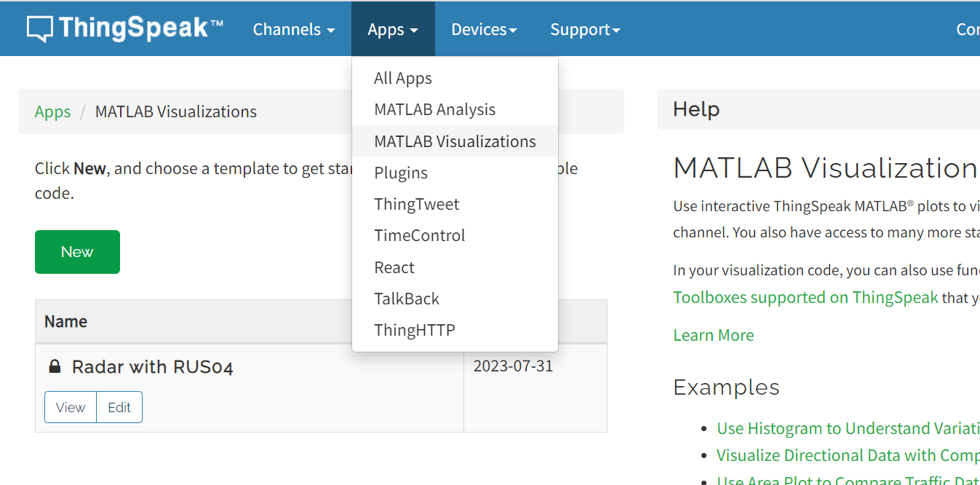Screen dimensions: 980x485
Task: Open the Channels dropdown menu
Action: (294, 29)
